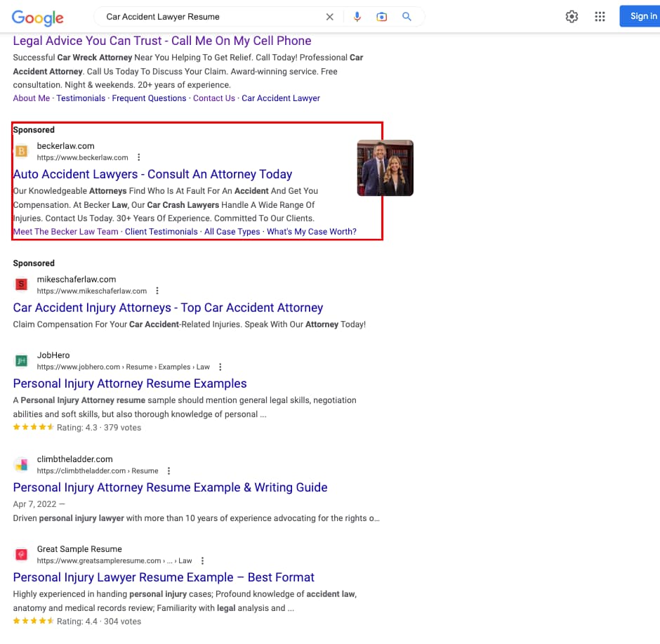This screenshot has width=660, height=644.
Task: Click the beckerlaw.com B favicon
Action: pyautogui.click(x=22, y=151)
